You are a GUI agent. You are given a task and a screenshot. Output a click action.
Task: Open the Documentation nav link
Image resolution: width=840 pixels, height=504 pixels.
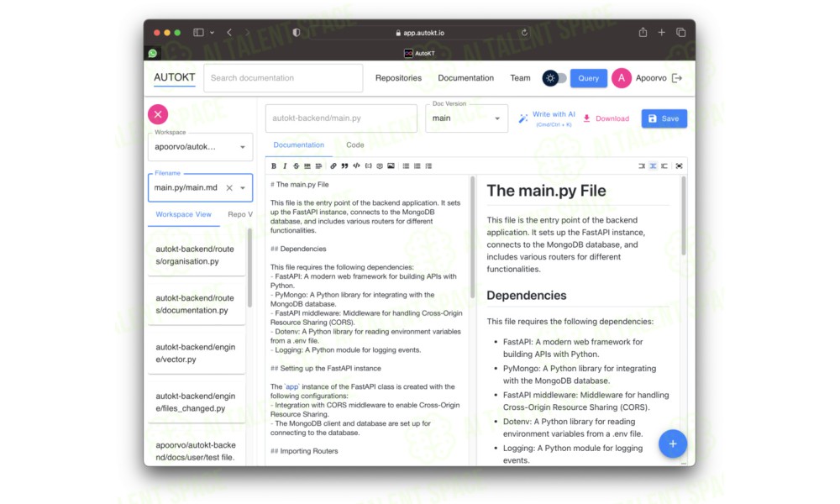coord(466,78)
